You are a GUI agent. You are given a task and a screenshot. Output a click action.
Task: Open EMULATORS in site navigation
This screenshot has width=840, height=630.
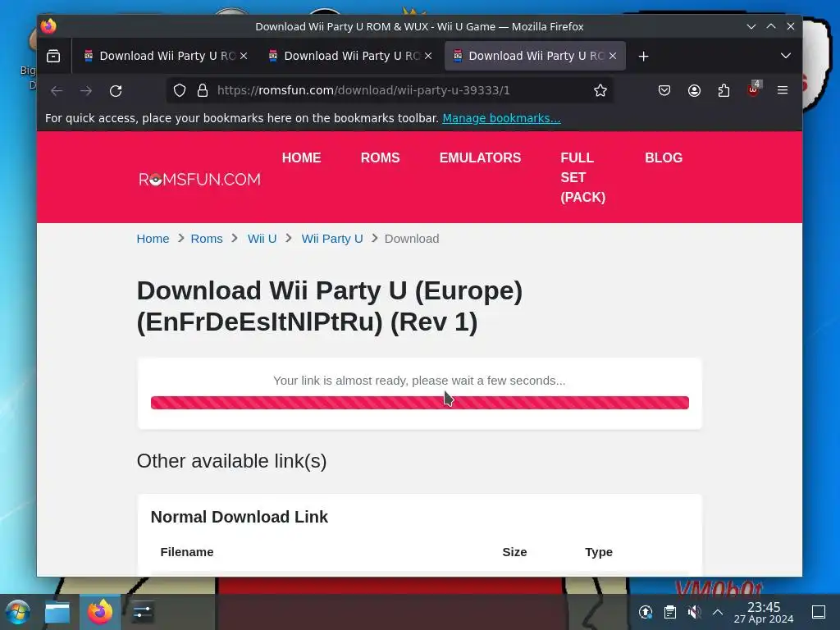tap(480, 158)
